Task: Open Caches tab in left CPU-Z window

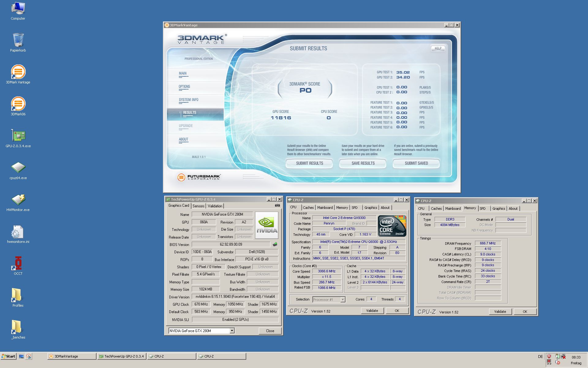Action: click(x=308, y=208)
